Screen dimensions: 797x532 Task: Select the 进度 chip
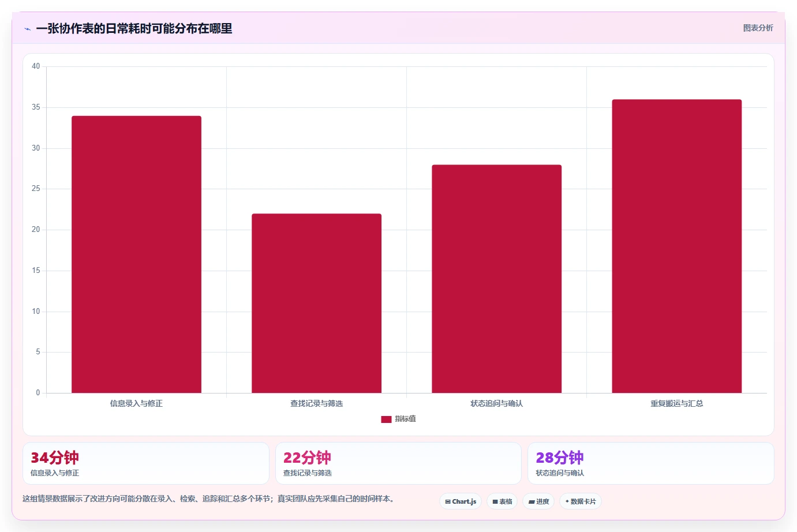pyautogui.click(x=538, y=501)
